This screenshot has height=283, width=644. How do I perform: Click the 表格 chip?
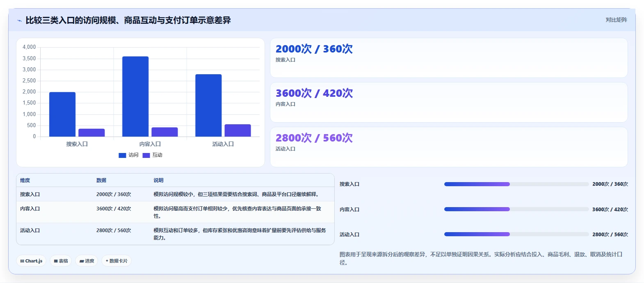pyautogui.click(x=61, y=261)
